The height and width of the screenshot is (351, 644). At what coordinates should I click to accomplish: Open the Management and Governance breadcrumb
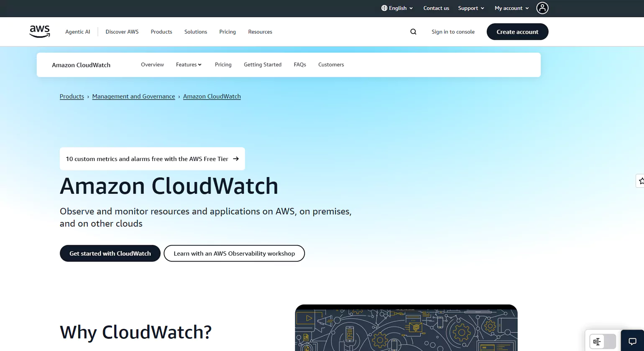pos(133,96)
